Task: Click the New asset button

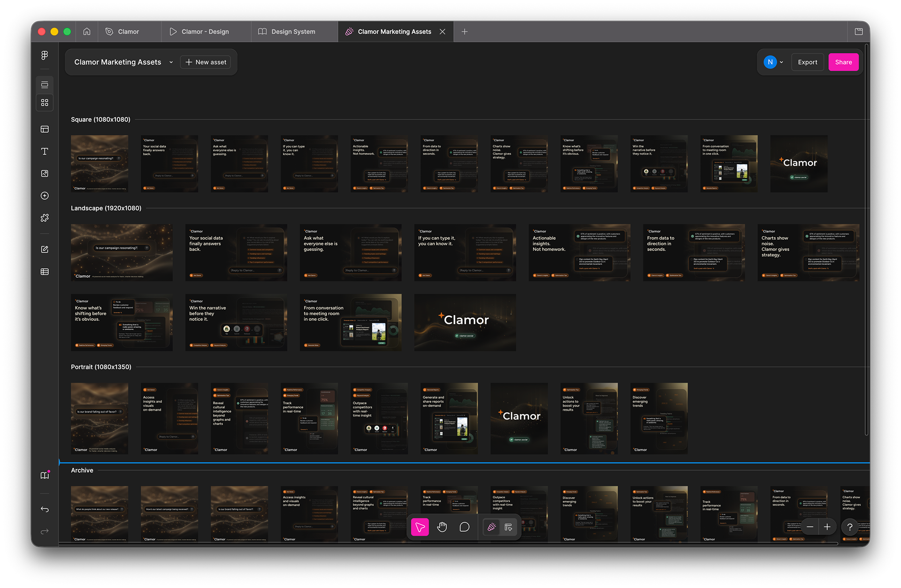Action: pyautogui.click(x=206, y=62)
